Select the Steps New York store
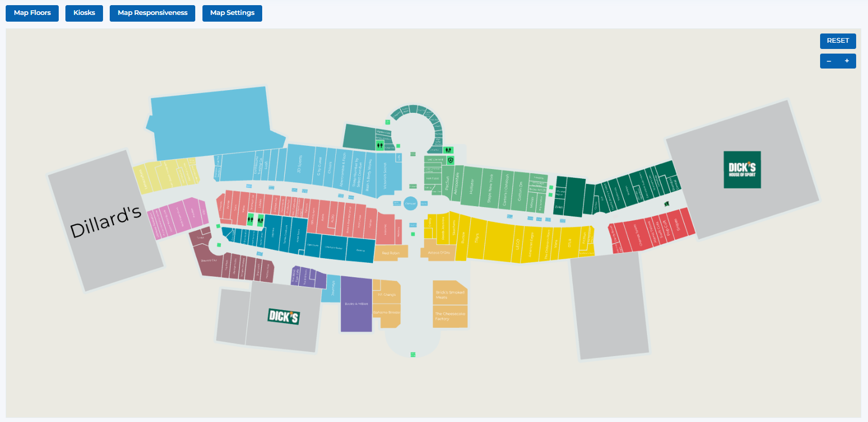Screen dimensions: 868x422 [x=491, y=188]
